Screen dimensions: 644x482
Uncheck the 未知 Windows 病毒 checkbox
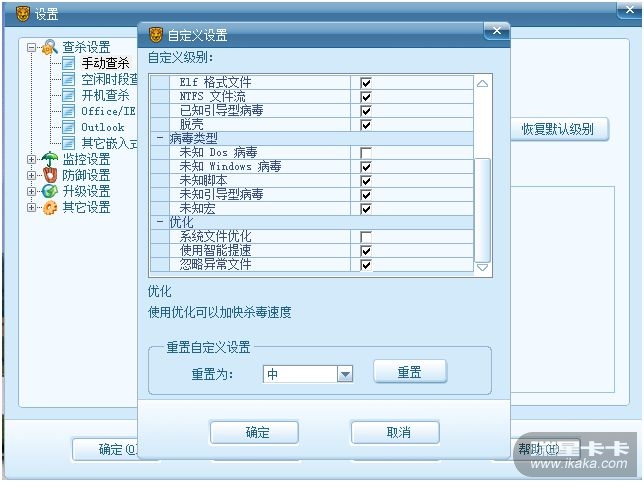pos(366,167)
